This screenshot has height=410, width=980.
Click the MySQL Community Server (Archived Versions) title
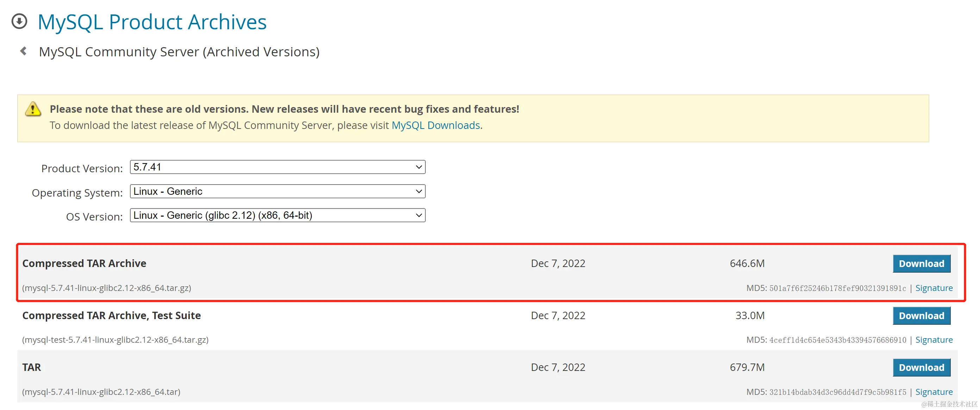click(x=179, y=52)
